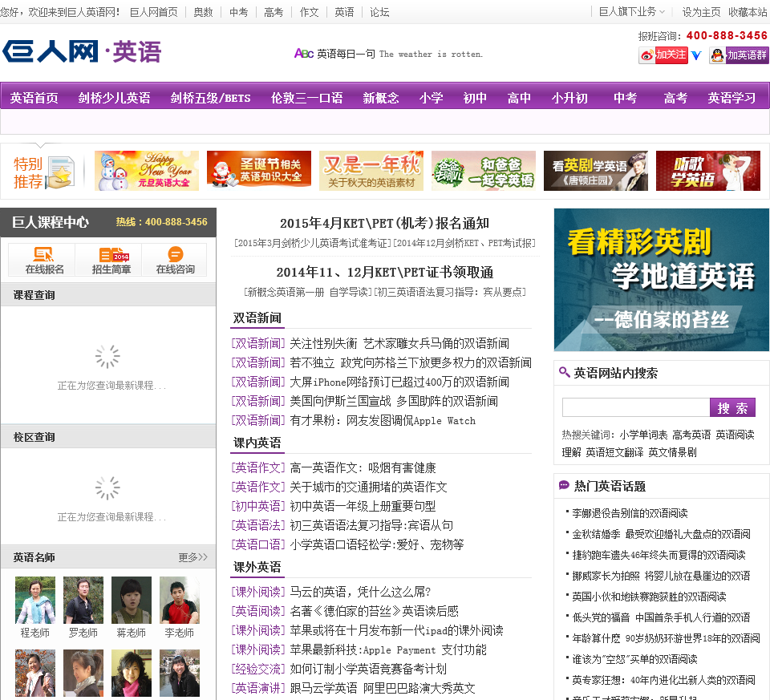Open the 小升初 nav tab
770x700 pixels.
[x=569, y=98]
